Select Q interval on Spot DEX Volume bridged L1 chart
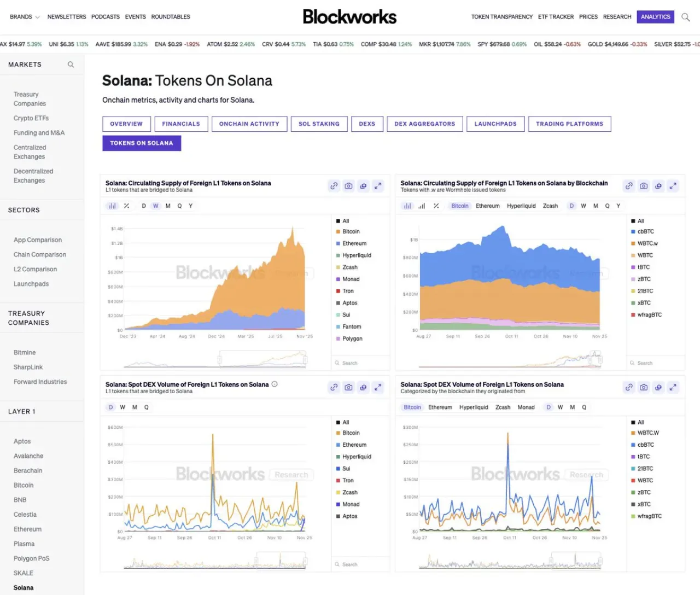 pos(147,407)
